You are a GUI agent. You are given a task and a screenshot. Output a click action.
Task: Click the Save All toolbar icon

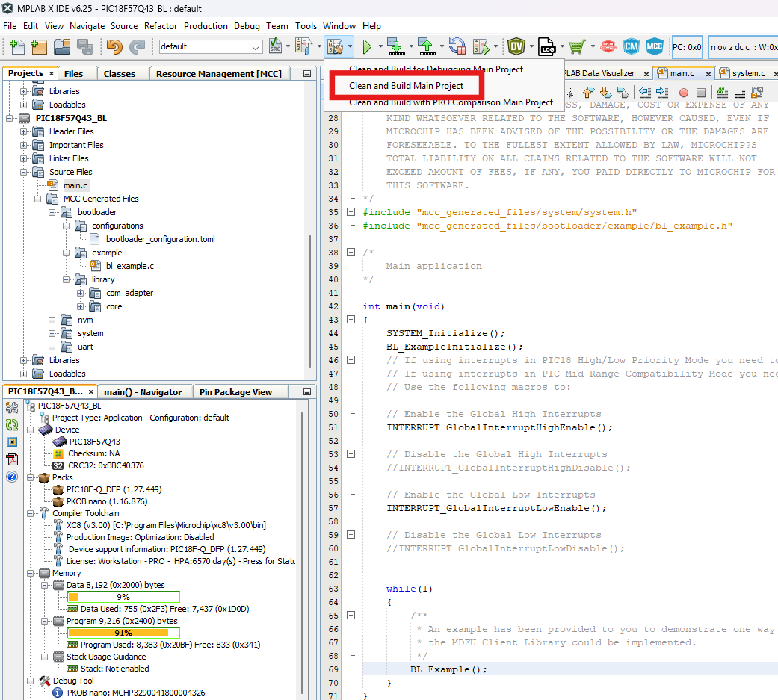pyautogui.click(x=84, y=47)
